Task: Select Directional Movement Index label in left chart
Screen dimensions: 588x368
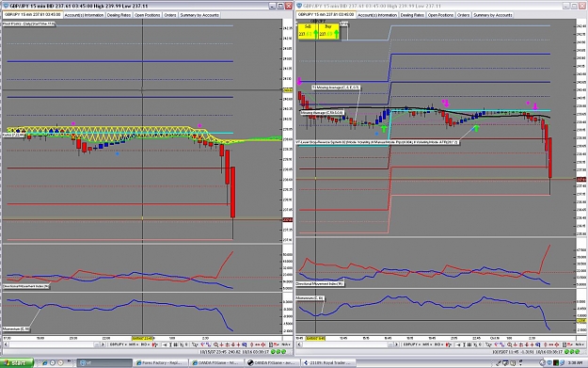Action: (26, 286)
